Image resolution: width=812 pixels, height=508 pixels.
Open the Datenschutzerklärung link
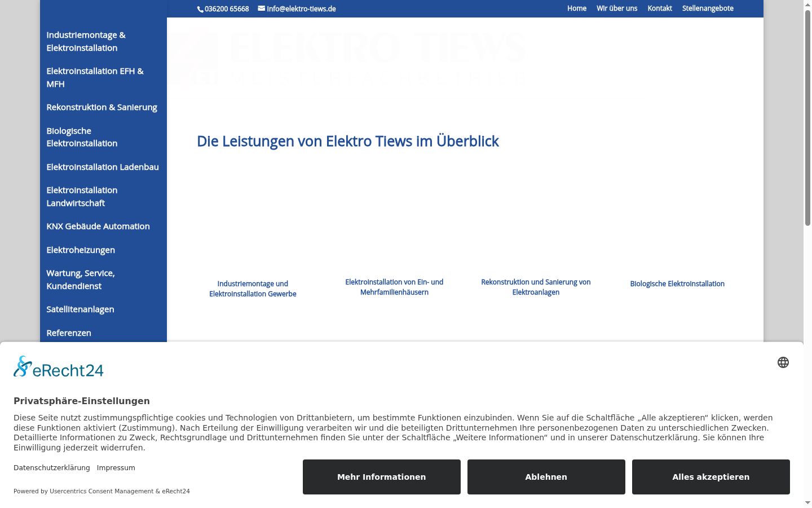click(x=52, y=468)
